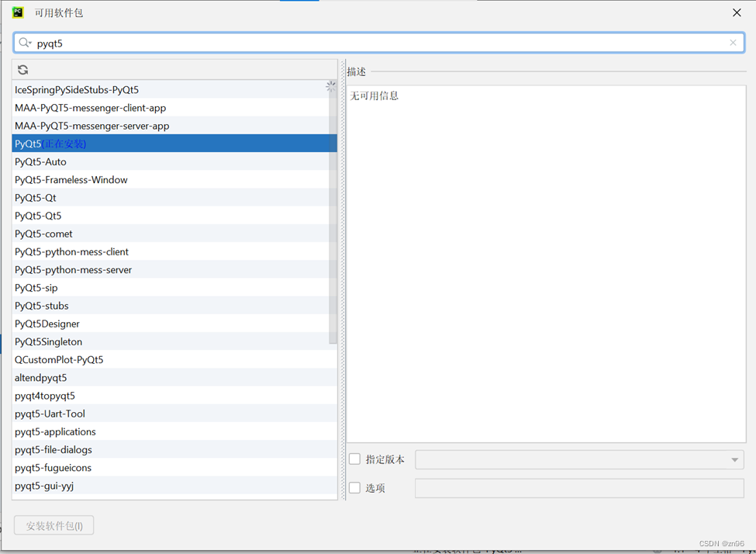Open the version selection dropdown

click(x=734, y=459)
